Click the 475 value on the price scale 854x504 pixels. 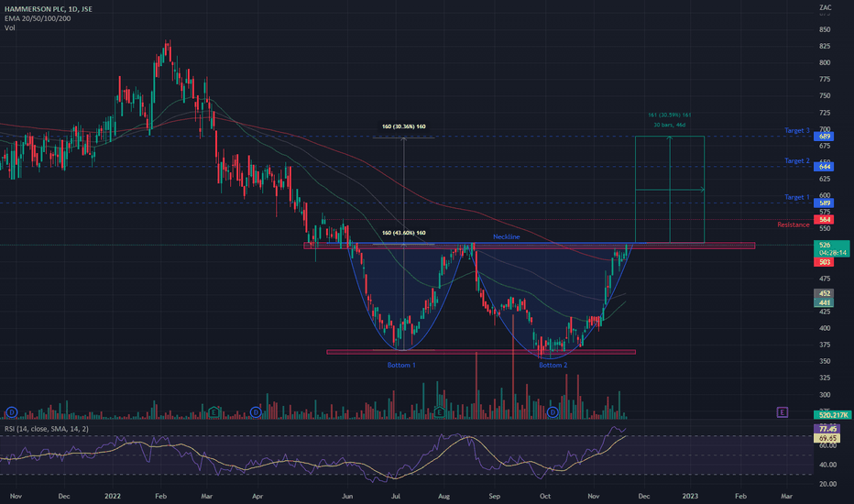click(x=825, y=279)
